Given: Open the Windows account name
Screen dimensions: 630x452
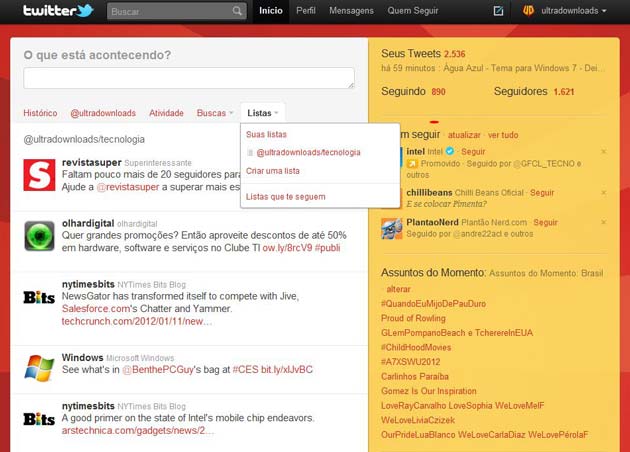Looking at the screenshot, I should tap(82, 358).
